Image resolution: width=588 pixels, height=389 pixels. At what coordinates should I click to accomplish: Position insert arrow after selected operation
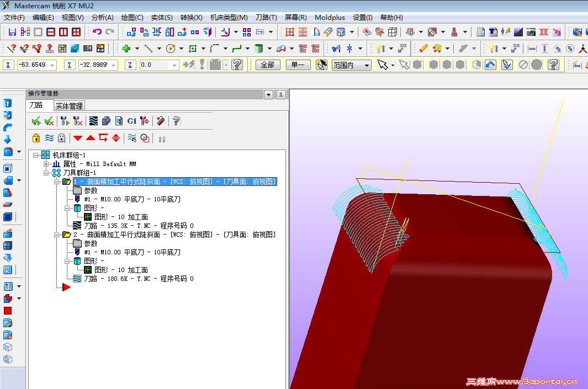pos(103,138)
